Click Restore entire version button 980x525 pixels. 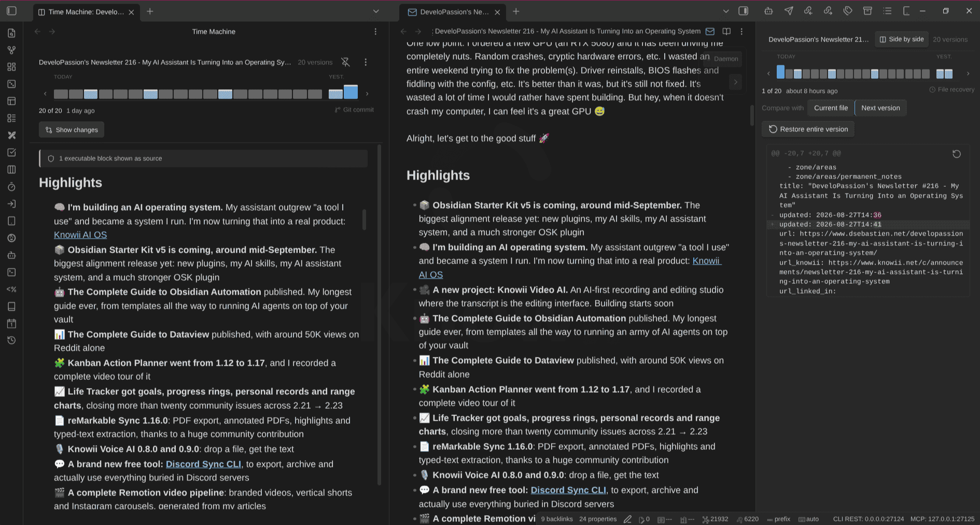(808, 129)
